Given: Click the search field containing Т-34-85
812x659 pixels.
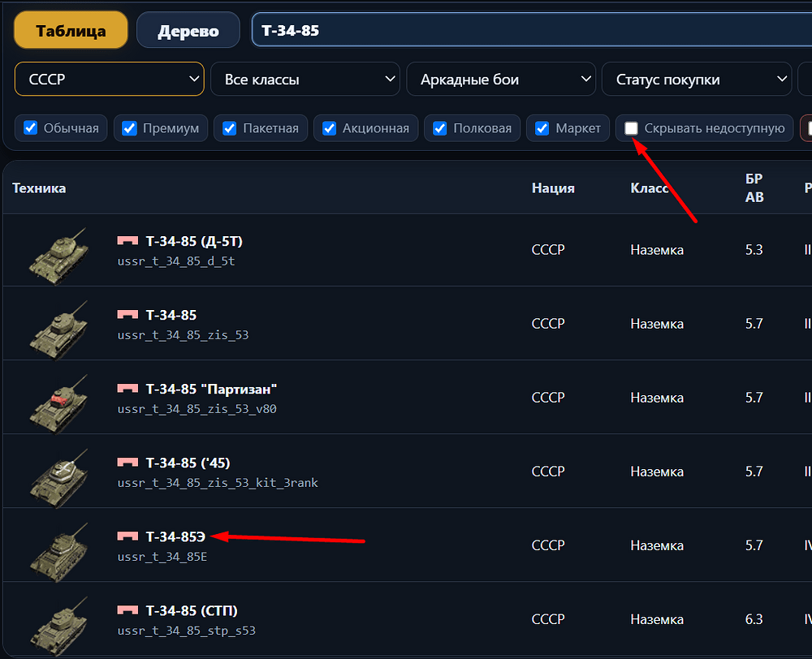Looking at the screenshot, I should point(531,30).
